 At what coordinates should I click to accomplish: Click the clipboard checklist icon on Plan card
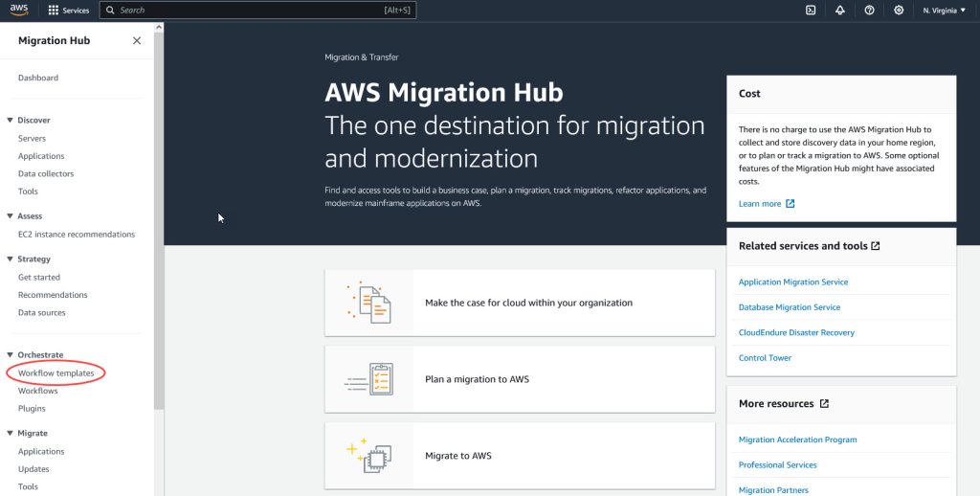[369, 379]
